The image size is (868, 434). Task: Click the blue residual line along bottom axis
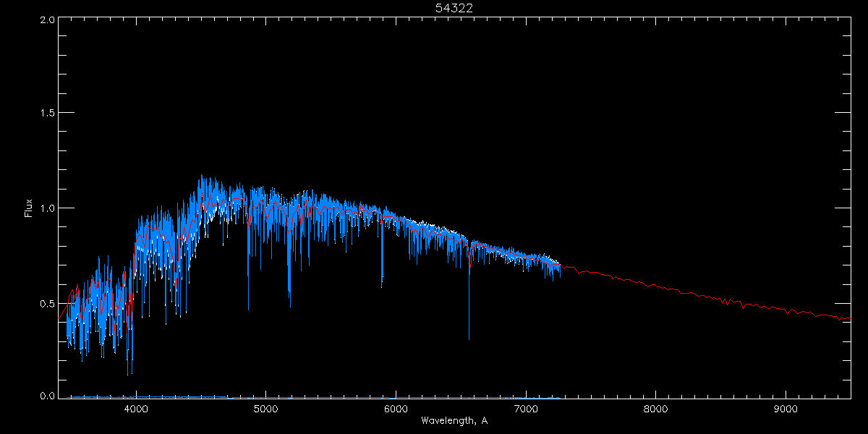315,397
